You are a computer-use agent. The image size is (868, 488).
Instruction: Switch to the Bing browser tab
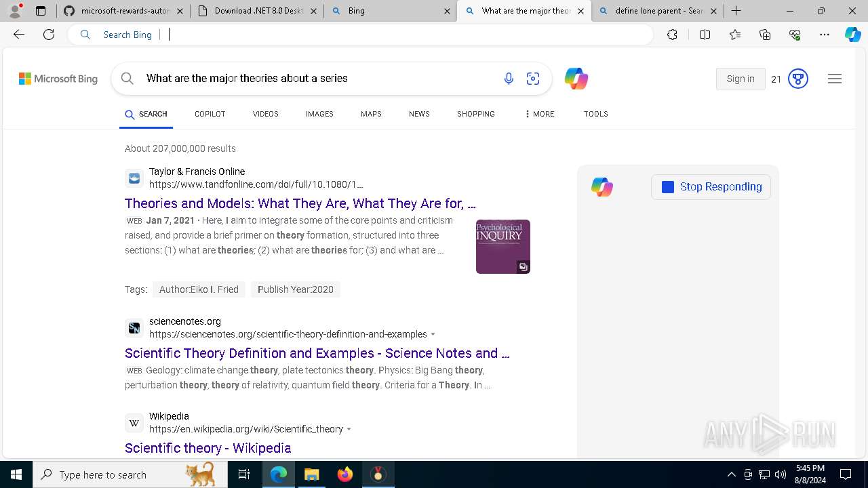[390, 11]
